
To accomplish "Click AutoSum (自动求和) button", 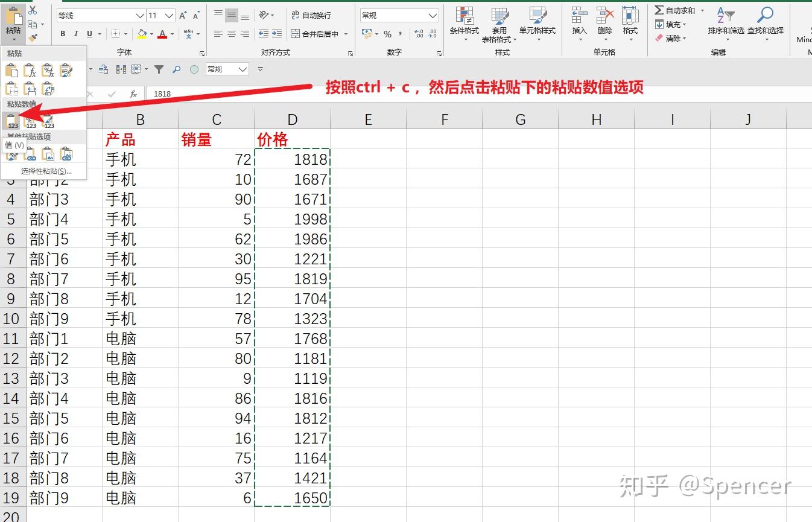I will [675, 10].
